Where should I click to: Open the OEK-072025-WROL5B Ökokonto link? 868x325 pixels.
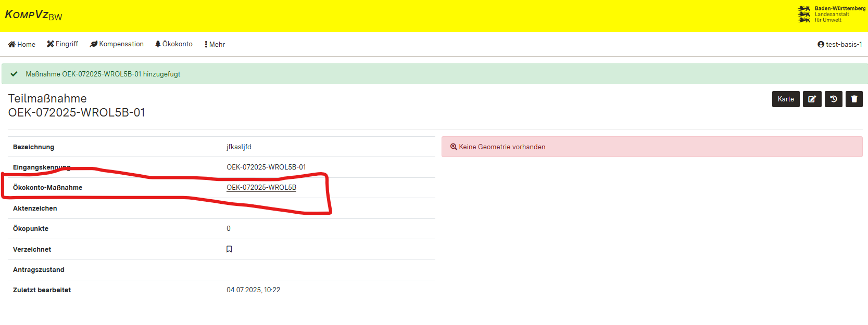tap(261, 187)
